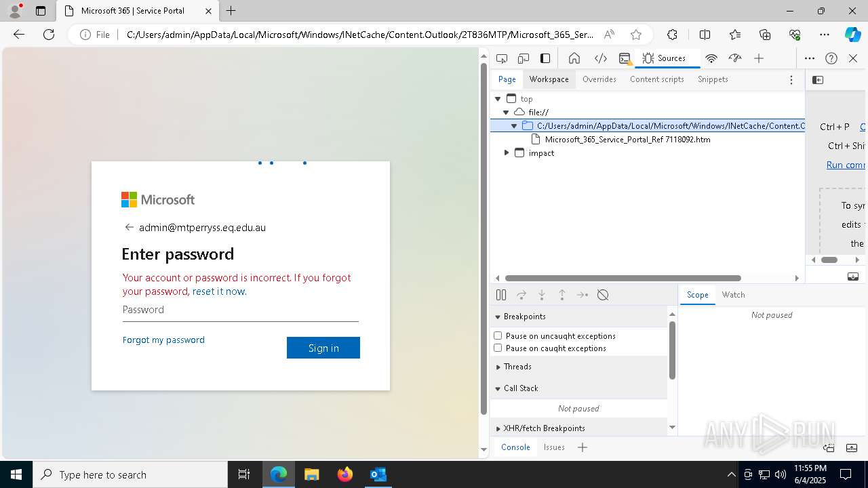Click the dock Quick View icon
868x488 pixels.
click(829, 447)
